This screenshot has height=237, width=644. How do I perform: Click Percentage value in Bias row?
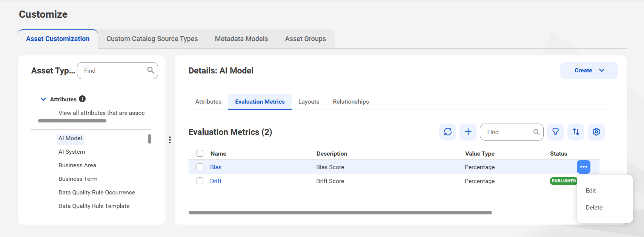[480, 167]
